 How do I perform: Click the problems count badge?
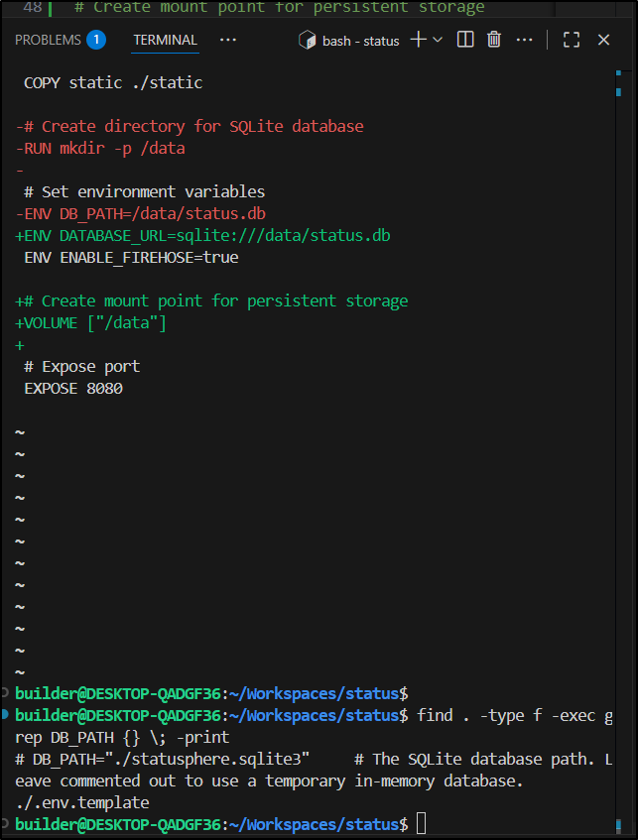point(96,40)
